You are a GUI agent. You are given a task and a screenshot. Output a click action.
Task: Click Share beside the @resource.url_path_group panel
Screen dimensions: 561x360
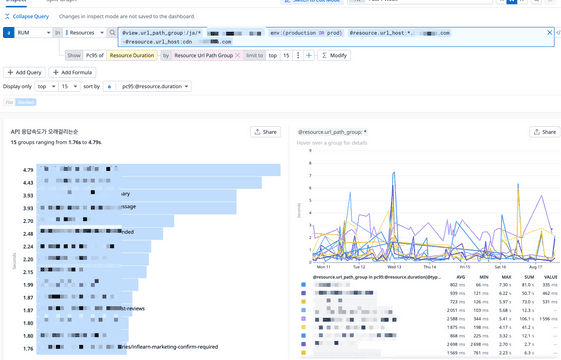pos(545,132)
